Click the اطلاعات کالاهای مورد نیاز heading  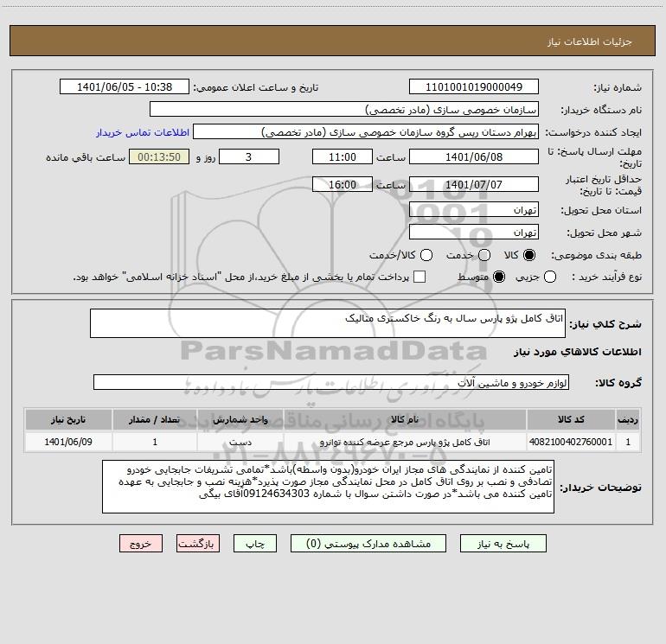click(x=578, y=352)
